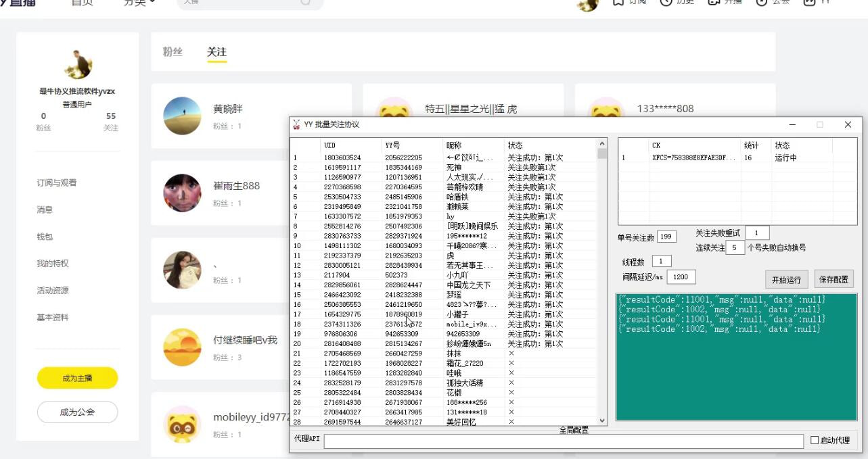Click the 黄晓胖 username link
The width and height of the screenshot is (868, 459).
point(227,109)
